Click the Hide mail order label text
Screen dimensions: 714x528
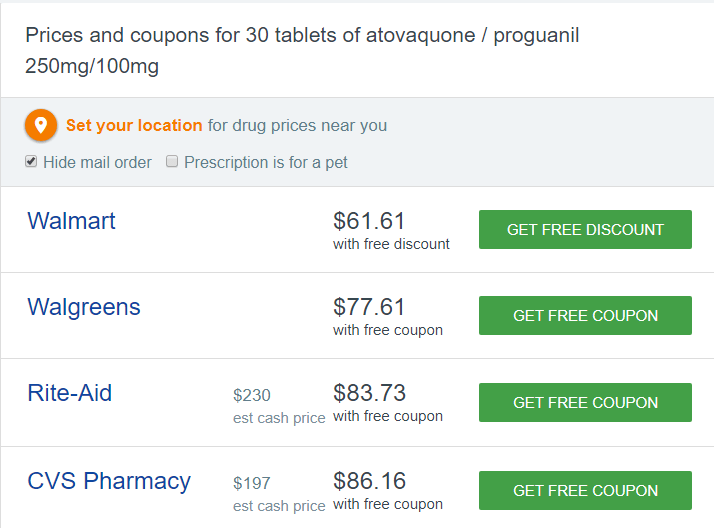(x=97, y=162)
